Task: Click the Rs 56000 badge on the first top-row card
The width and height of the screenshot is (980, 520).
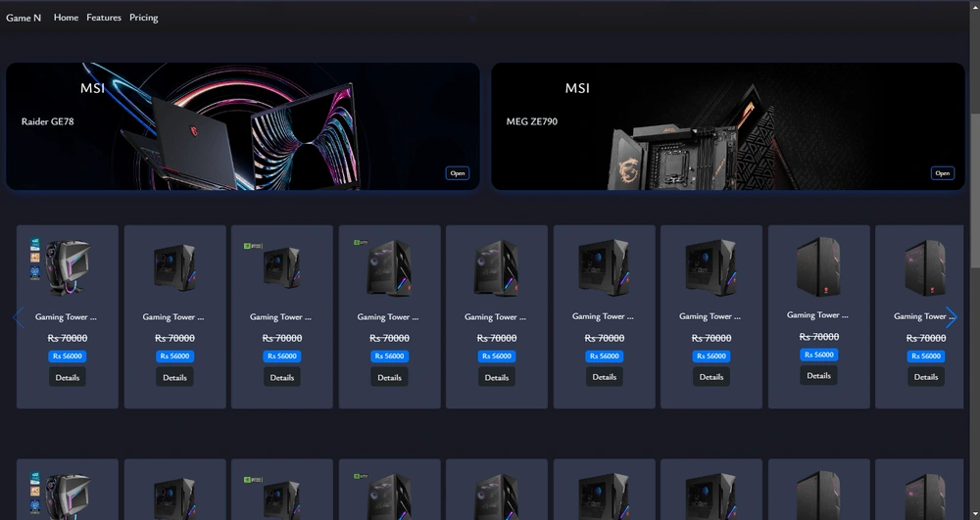Action: pyautogui.click(x=68, y=355)
